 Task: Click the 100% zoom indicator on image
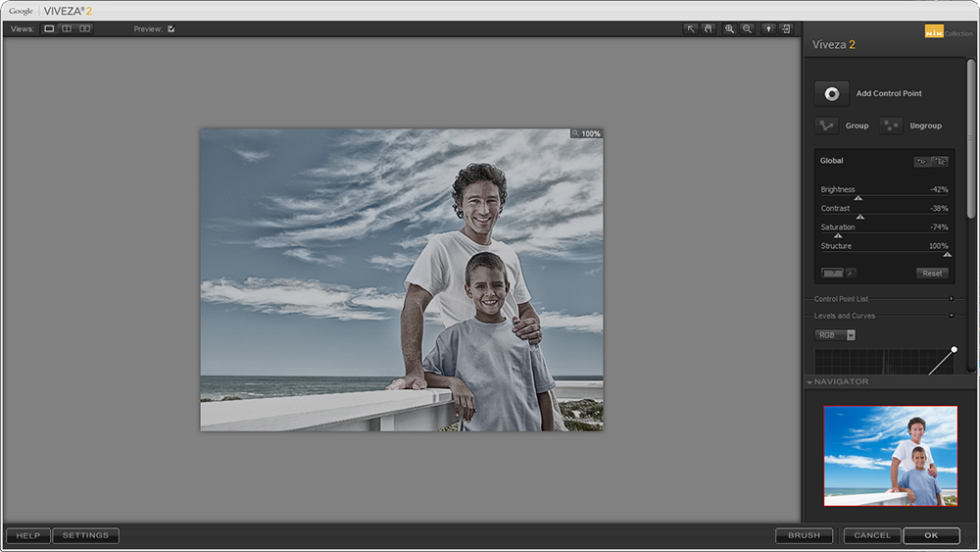[586, 133]
